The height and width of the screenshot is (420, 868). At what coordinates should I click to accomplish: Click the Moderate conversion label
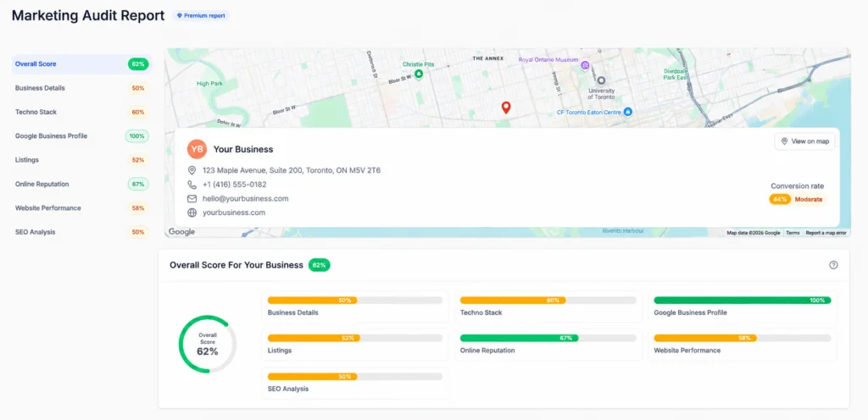point(808,200)
